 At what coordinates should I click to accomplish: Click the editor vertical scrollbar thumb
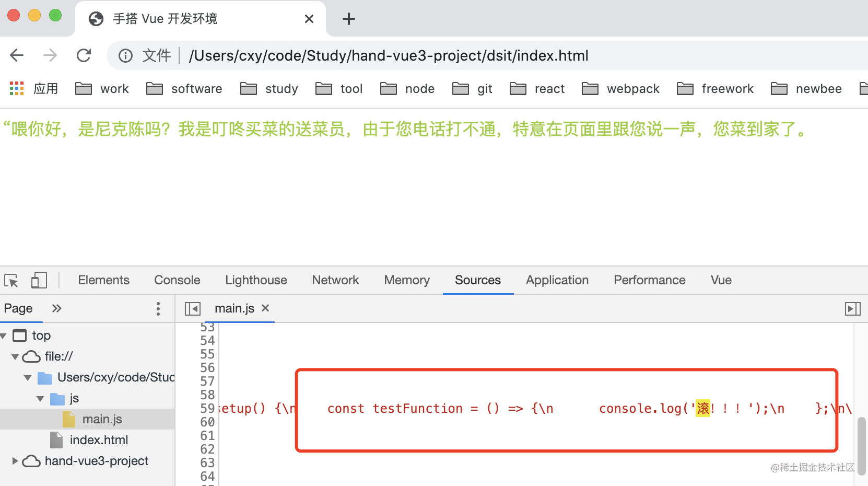click(x=861, y=446)
